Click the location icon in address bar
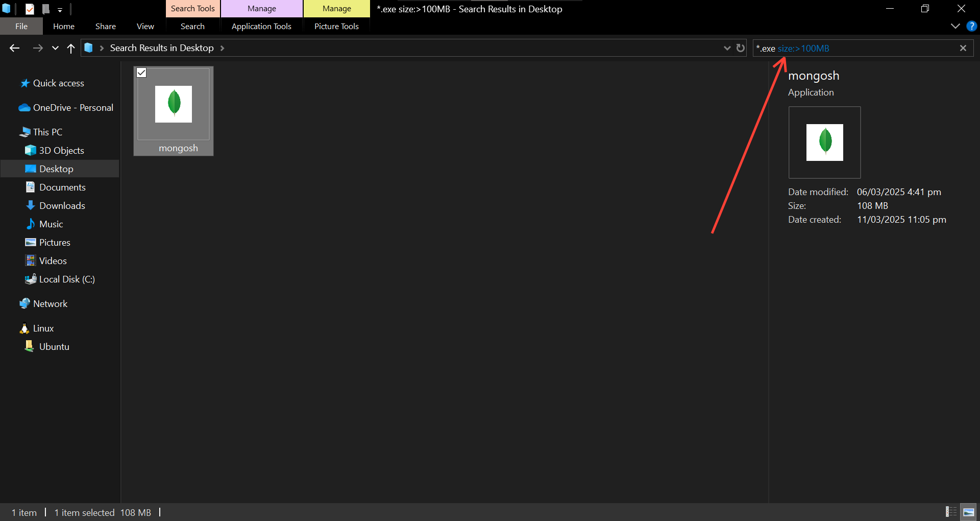 tap(89, 48)
